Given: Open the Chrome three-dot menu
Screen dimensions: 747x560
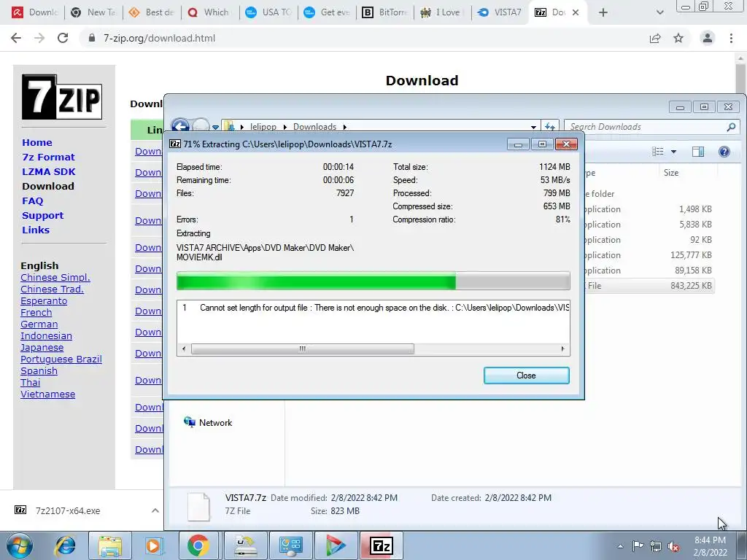Looking at the screenshot, I should click(731, 38).
